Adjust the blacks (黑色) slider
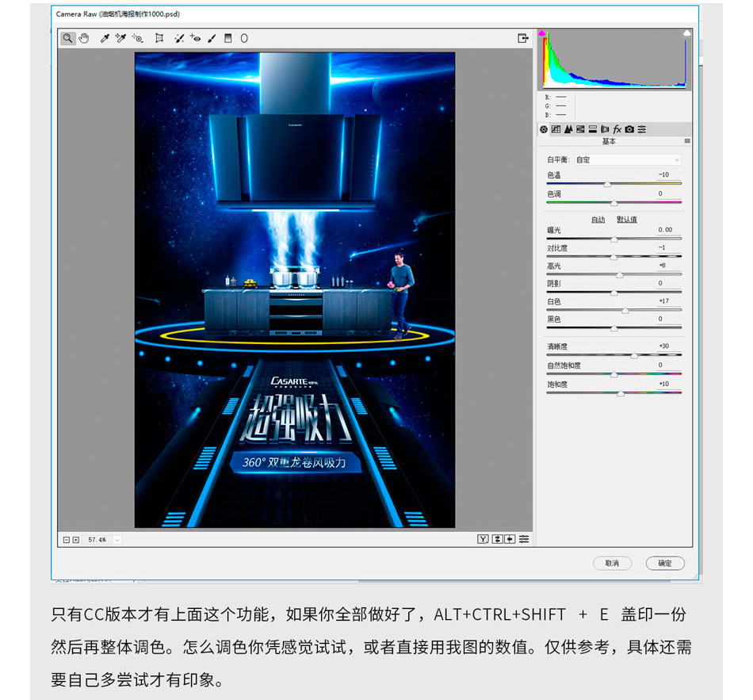The width and height of the screenshot is (753, 700). click(x=613, y=328)
